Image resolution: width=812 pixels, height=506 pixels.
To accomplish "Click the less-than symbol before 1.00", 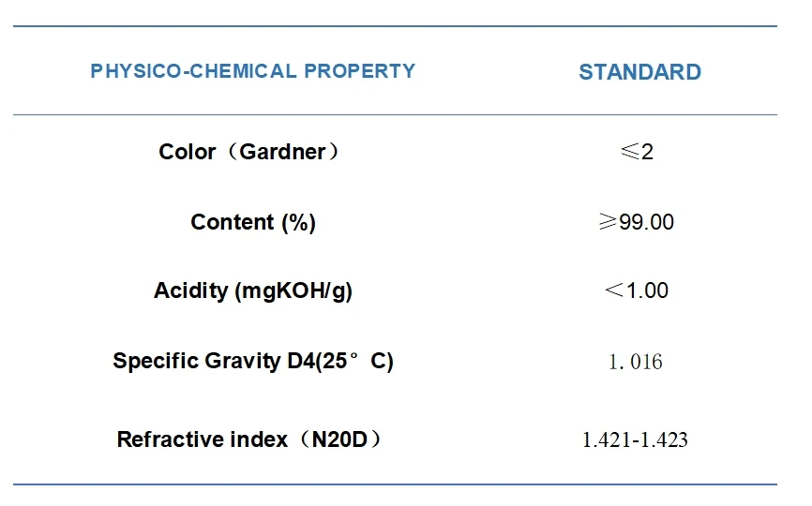I will pyautogui.click(x=615, y=290).
